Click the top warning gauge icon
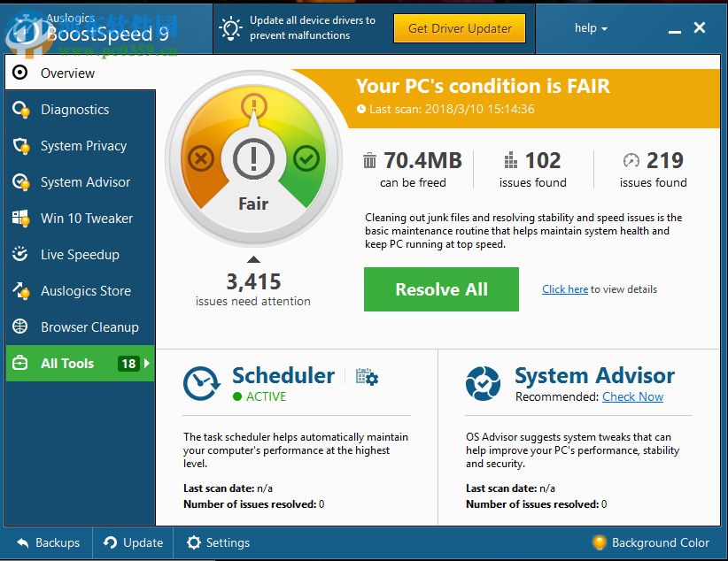728x561 pixels. (x=254, y=105)
